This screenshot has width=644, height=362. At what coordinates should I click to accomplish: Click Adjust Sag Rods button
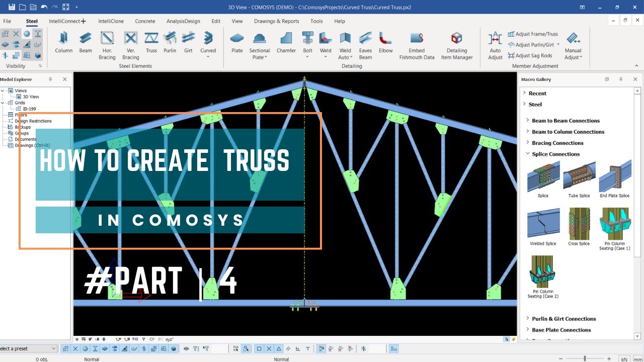(x=530, y=56)
